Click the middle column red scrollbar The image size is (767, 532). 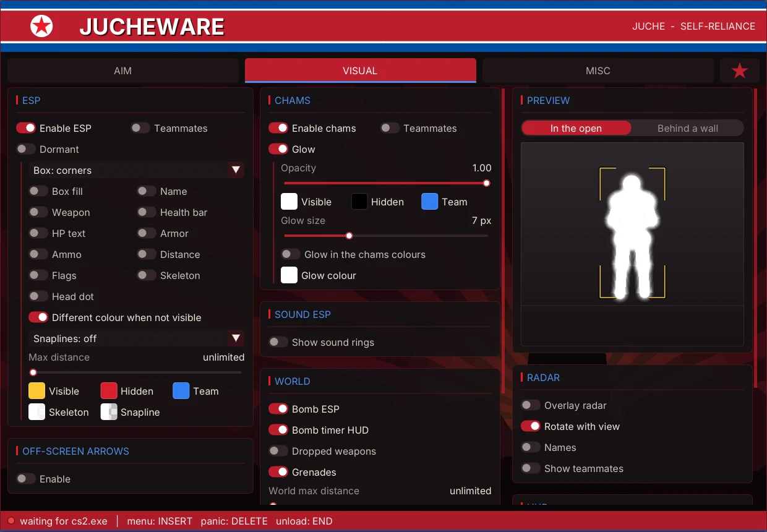[503, 241]
